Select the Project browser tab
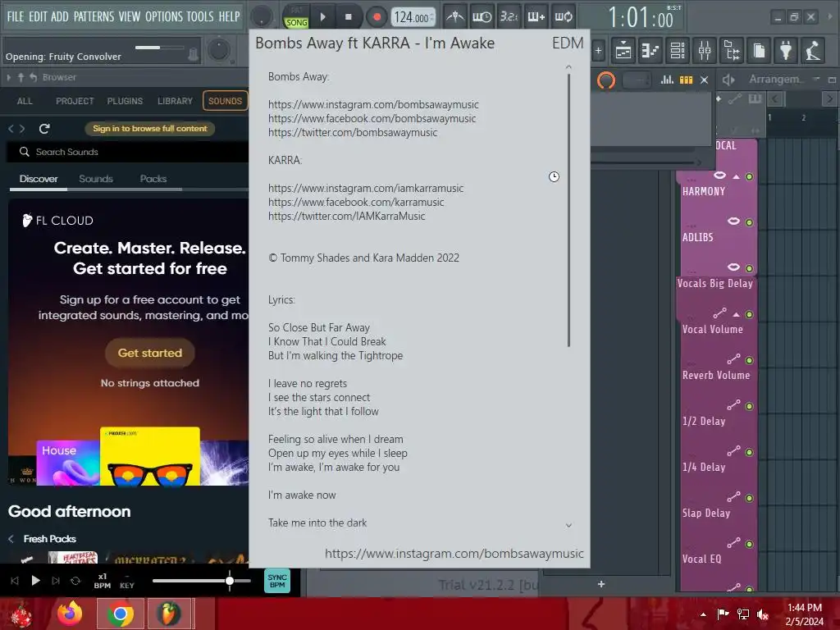 tap(75, 101)
